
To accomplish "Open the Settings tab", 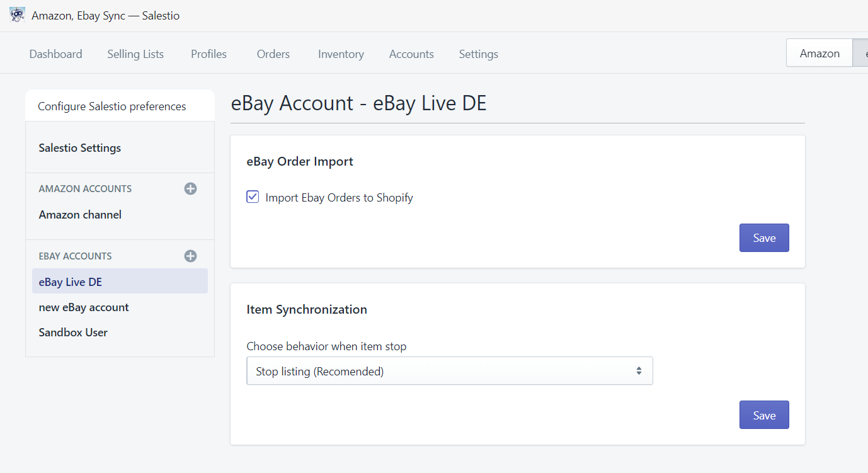I will pyautogui.click(x=479, y=54).
